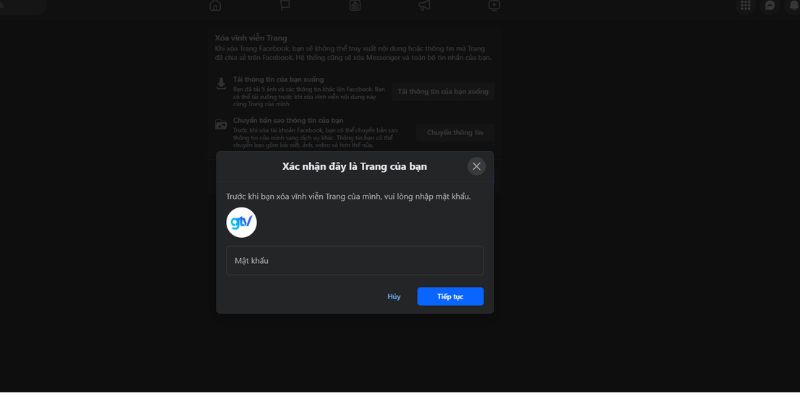Click the Facebook search box at top left

[25, 6]
